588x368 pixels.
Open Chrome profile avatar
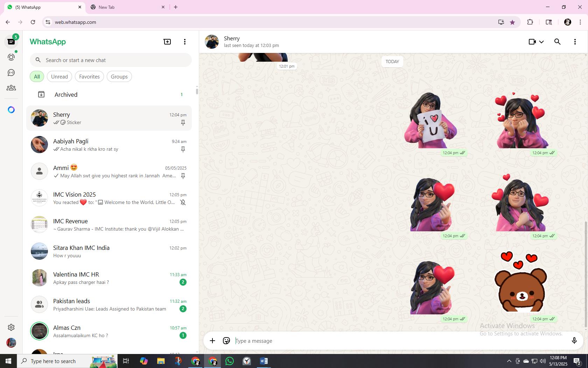coord(568,22)
